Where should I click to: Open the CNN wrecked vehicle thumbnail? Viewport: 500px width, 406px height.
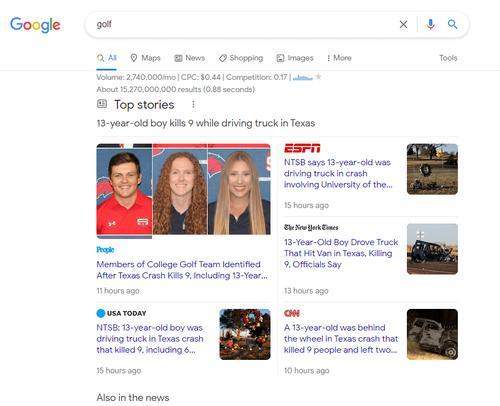tap(432, 334)
